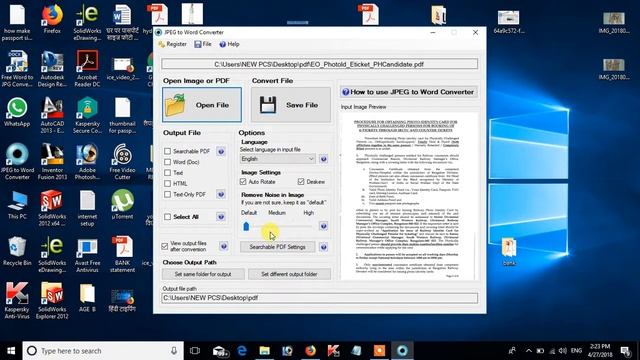Check the Text output checkbox
The width and height of the screenshot is (640, 360).
pos(167,173)
